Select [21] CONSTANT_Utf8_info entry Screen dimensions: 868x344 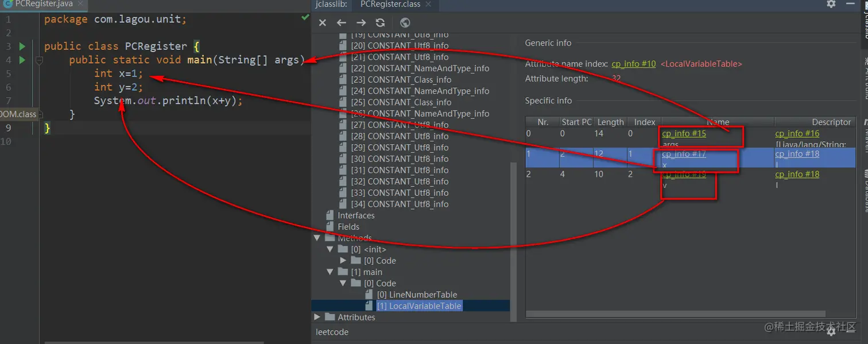(400, 57)
